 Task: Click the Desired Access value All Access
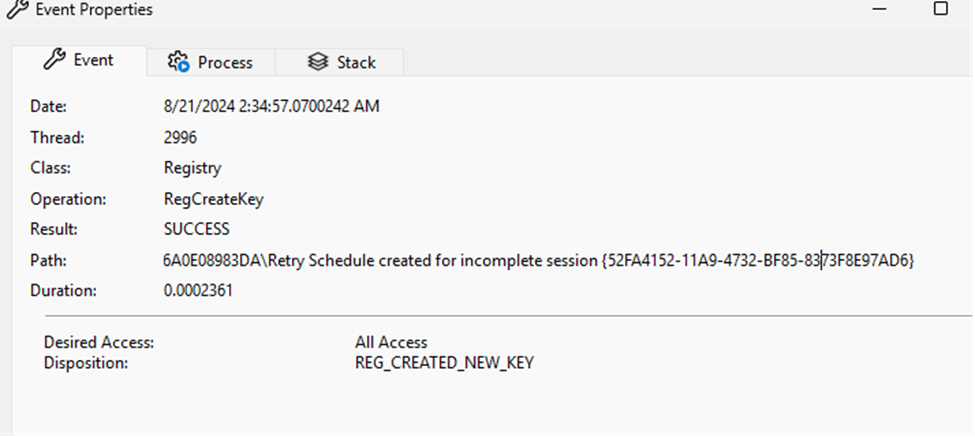click(391, 342)
